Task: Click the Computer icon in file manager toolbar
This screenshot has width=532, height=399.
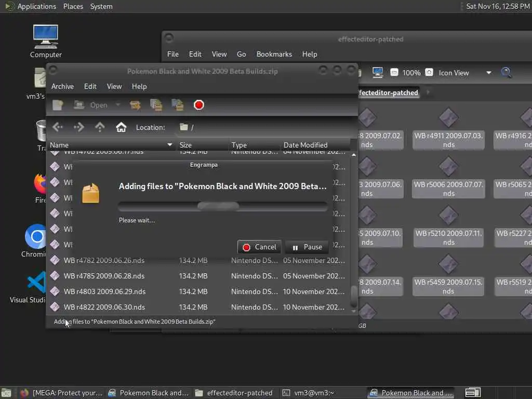Action: (378, 73)
